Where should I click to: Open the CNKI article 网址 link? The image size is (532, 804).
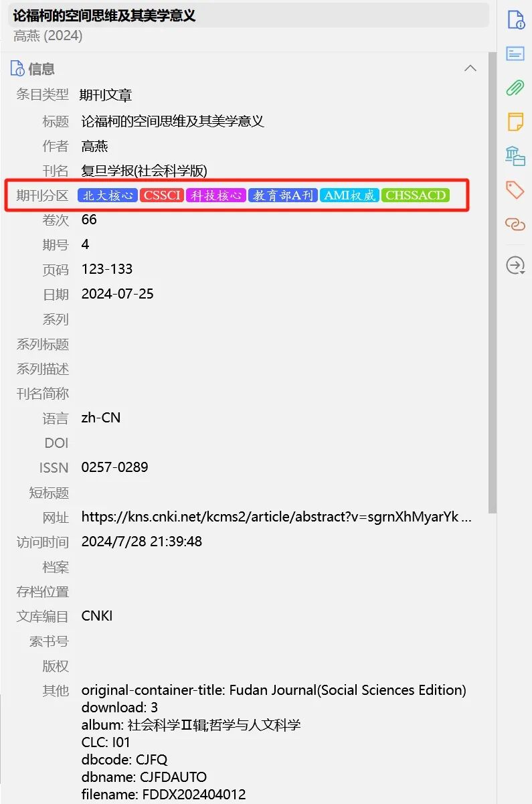coord(276,517)
